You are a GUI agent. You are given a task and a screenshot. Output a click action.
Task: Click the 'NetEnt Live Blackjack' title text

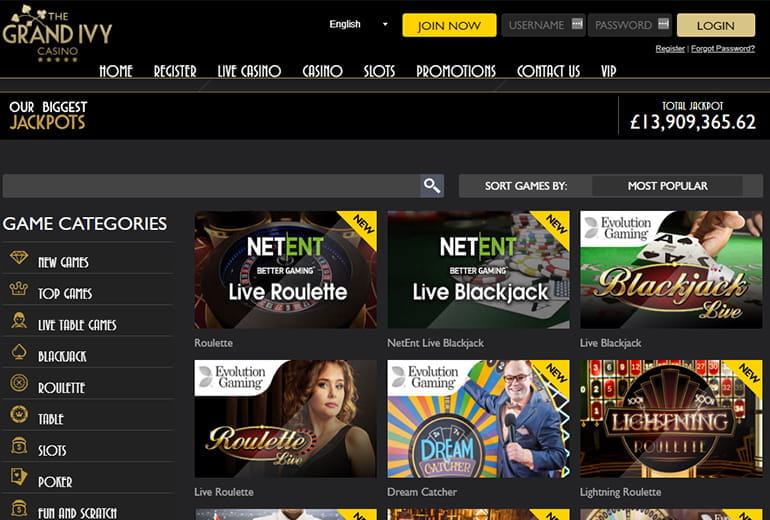(x=436, y=343)
